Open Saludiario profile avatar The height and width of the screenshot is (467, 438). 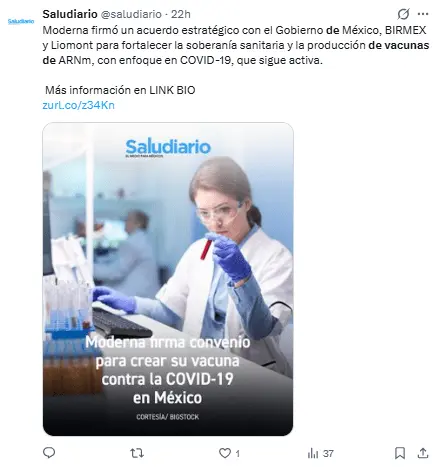[x=21, y=21]
